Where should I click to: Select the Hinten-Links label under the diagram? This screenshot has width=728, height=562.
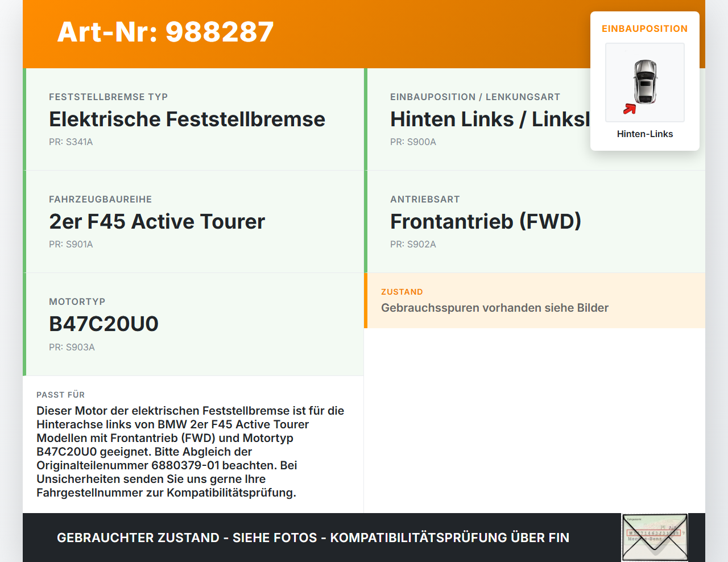644,134
